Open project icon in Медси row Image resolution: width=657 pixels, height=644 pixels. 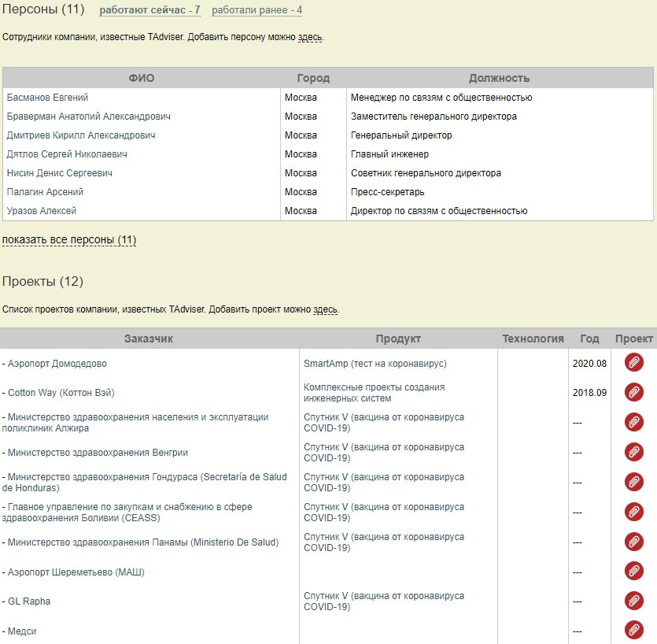point(633,631)
